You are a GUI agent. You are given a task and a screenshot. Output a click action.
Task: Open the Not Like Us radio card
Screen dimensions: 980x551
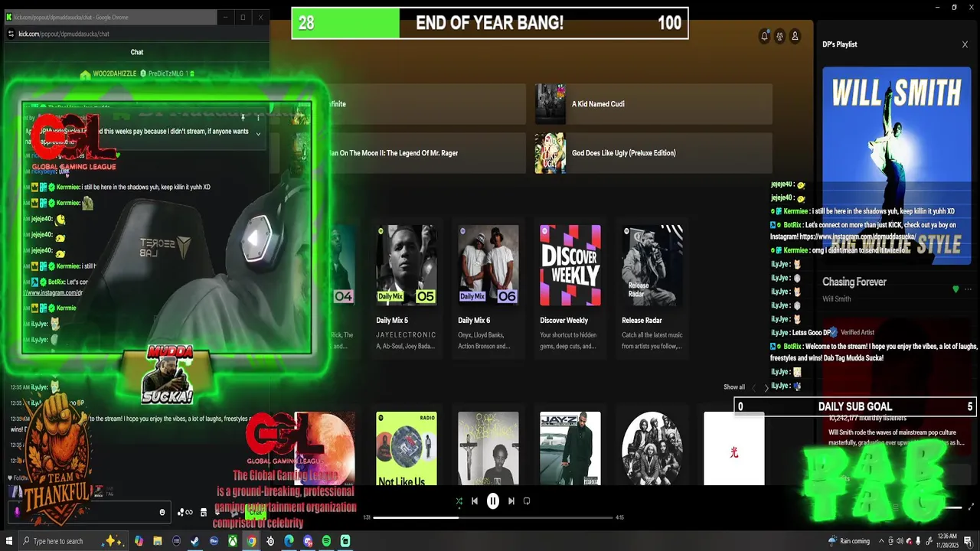[x=407, y=448]
